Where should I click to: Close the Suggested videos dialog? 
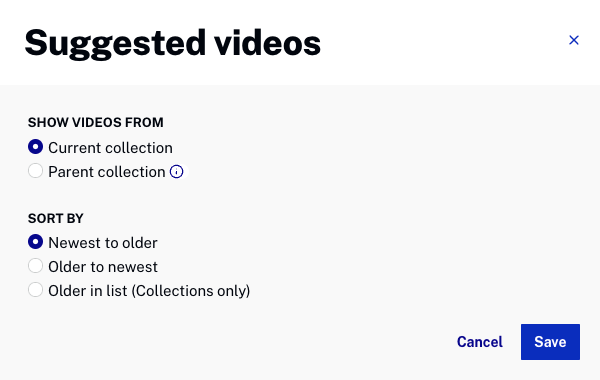coord(574,40)
